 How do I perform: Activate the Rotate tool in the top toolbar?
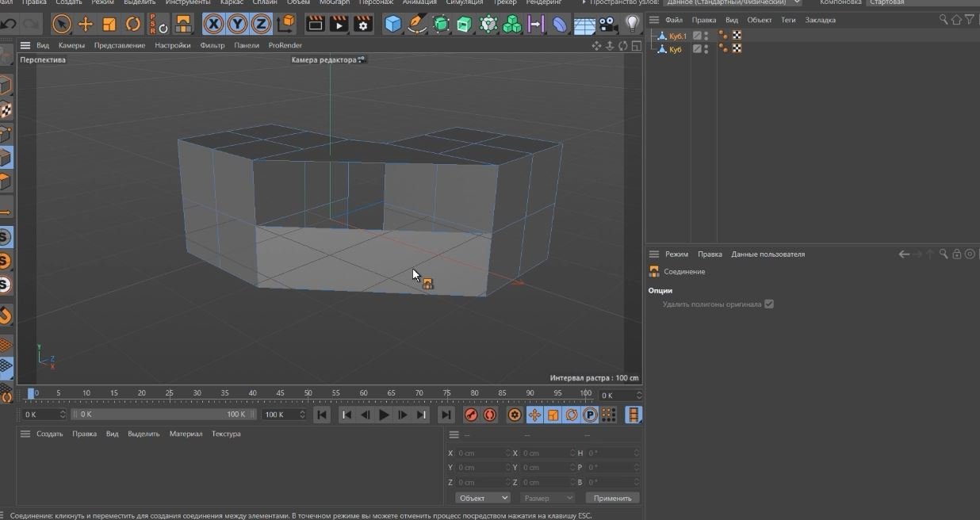[x=133, y=25]
